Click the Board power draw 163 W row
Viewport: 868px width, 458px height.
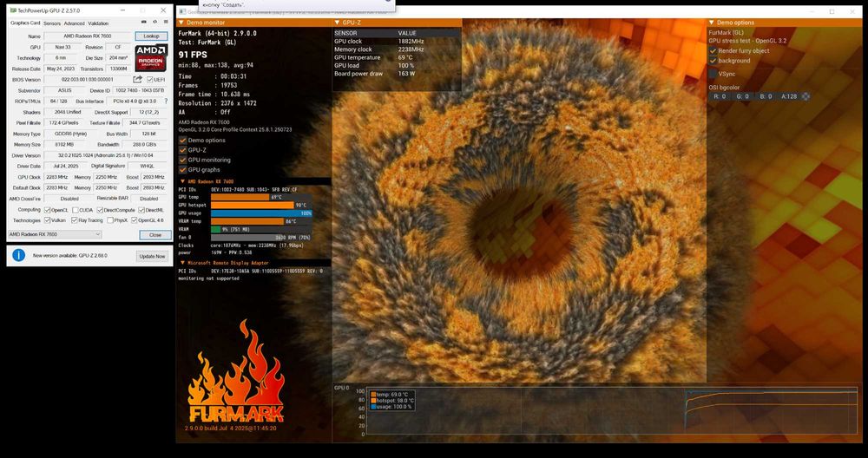pos(397,74)
